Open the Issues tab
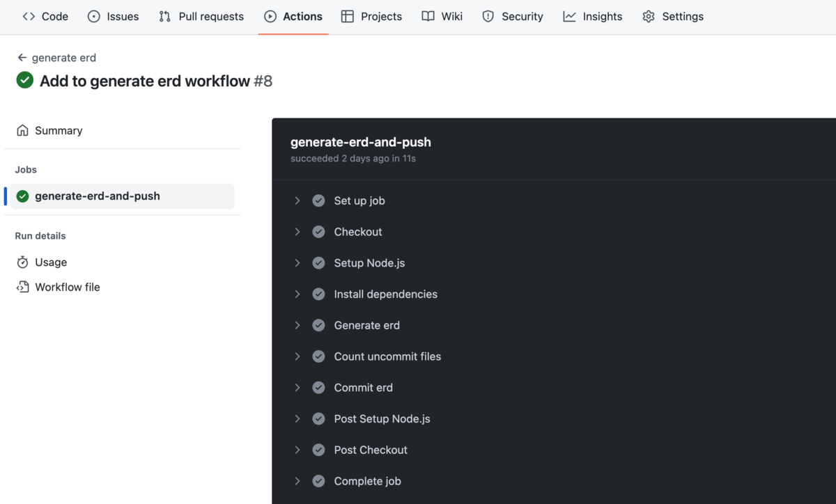Screen dimensions: 836x504 (113, 16)
